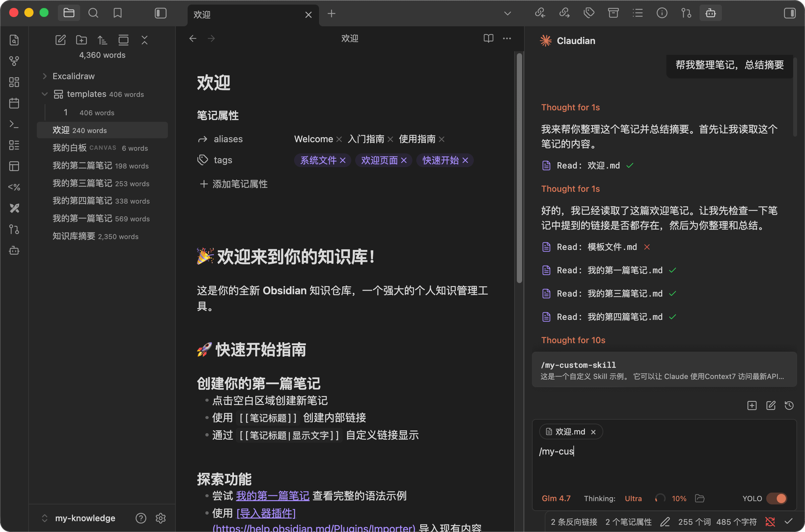The width and height of the screenshot is (805, 532).
Task: Toggle the YOLO switch off
Action: [777, 498]
